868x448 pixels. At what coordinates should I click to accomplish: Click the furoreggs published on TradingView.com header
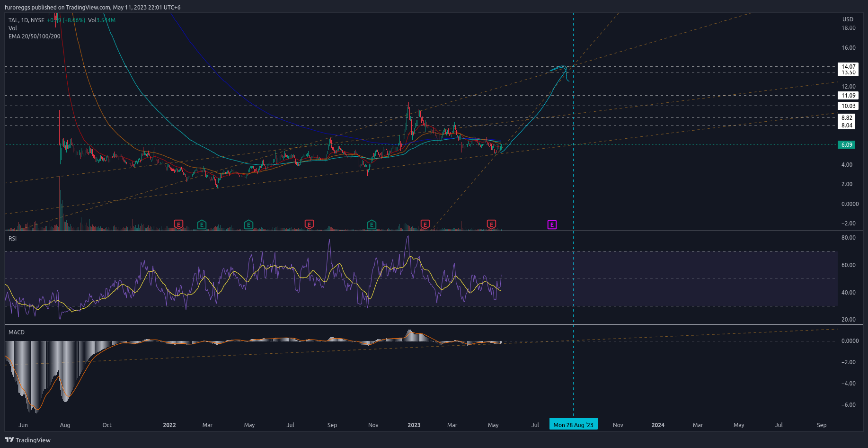click(x=92, y=8)
